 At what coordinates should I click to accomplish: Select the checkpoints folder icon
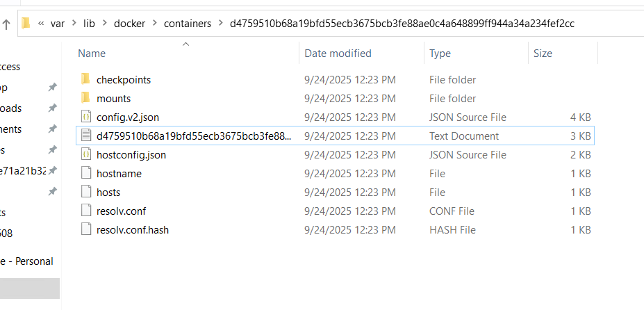tap(85, 79)
